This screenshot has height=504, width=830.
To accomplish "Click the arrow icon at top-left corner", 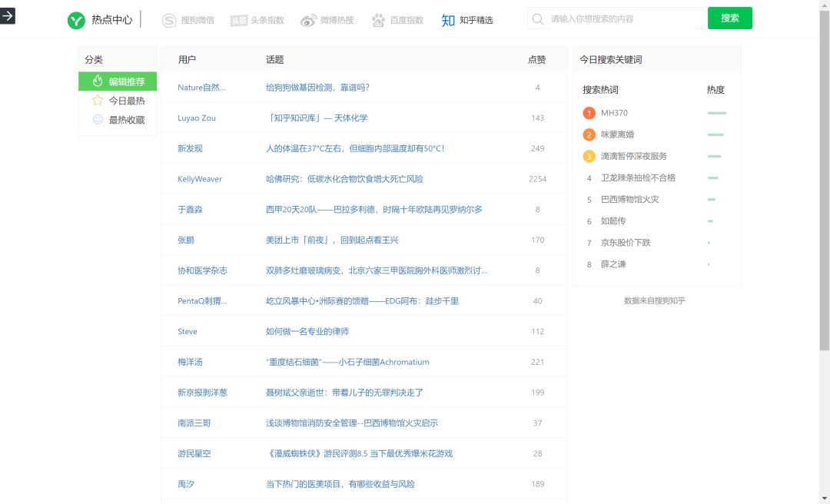I will 7,15.
